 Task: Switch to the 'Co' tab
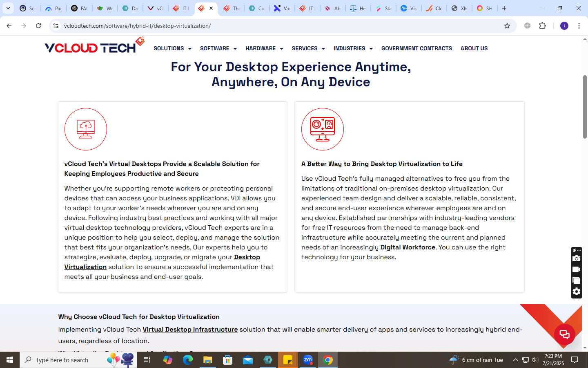pyautogui.click(x=256, y=8)
